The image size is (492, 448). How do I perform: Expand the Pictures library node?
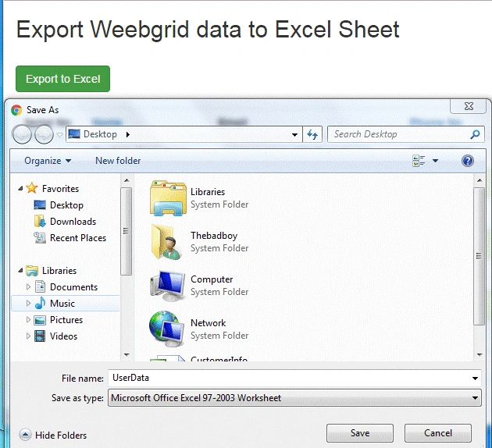click(28, 319)
